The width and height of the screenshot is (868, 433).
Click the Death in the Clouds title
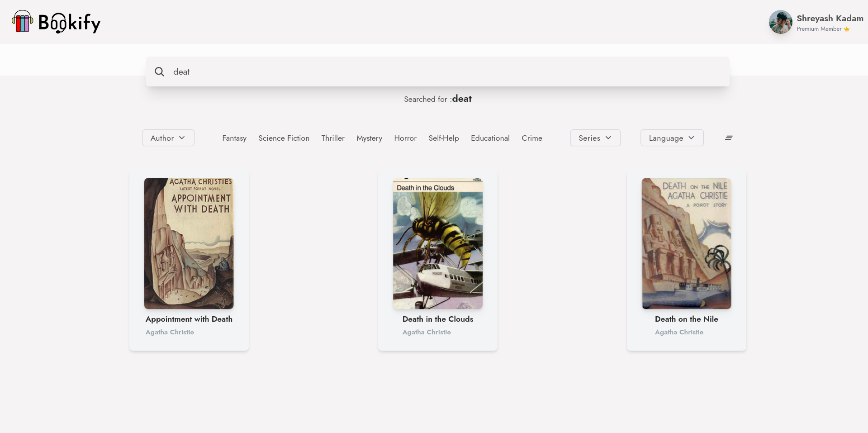438,319
